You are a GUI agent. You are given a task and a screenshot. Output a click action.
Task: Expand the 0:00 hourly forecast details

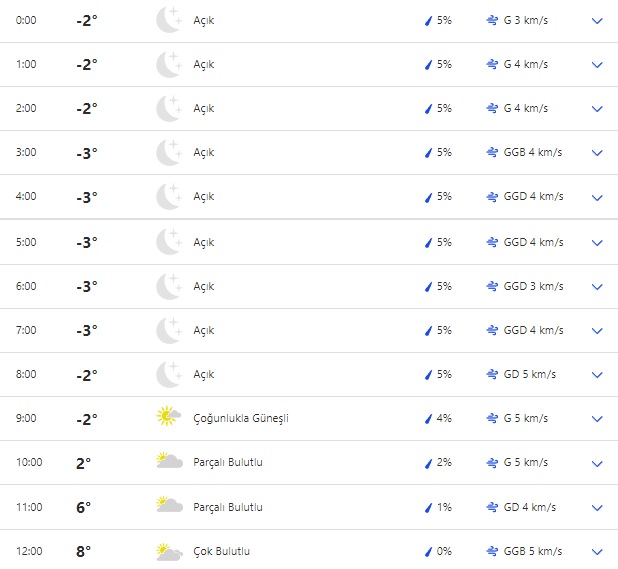coord(598,20)
